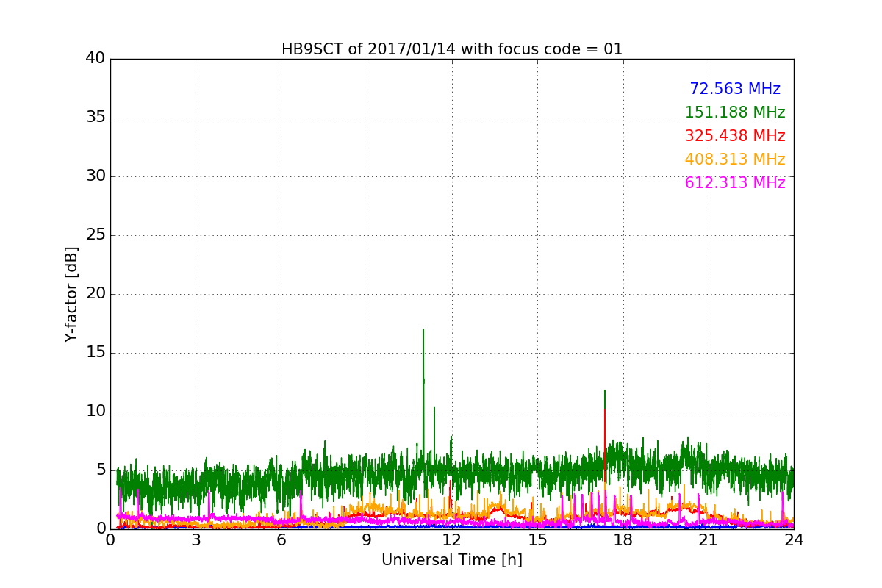Select the 151.188 MHz legend label

[x=735, y=112]
